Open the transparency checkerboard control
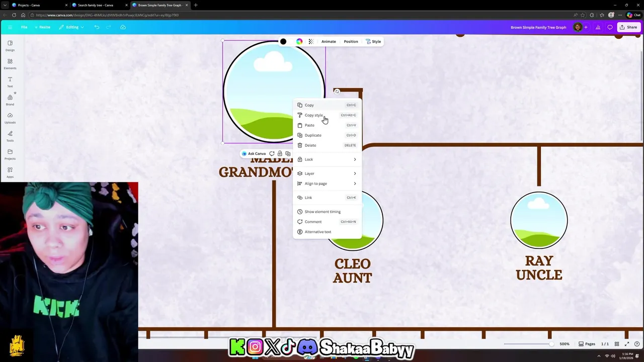 tap(310, 42)
